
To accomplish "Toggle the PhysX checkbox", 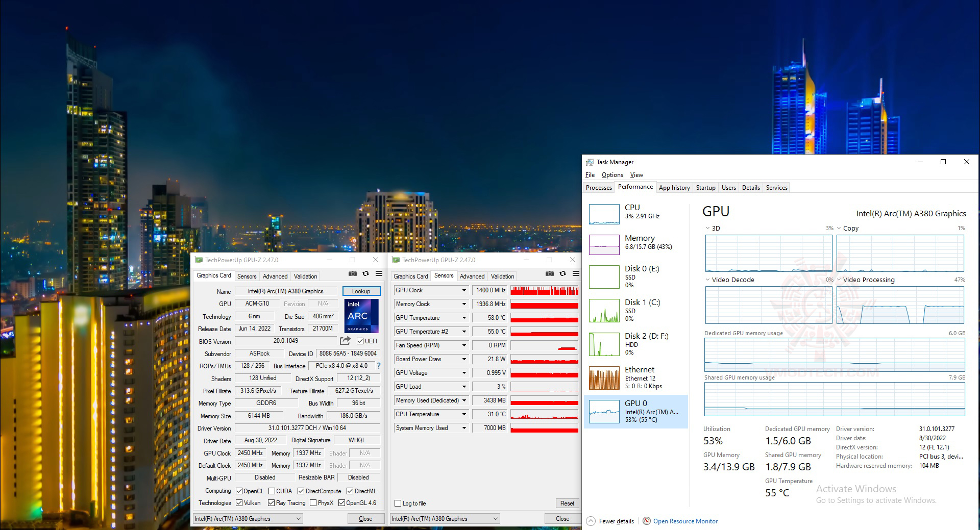I will click(313, 502).
